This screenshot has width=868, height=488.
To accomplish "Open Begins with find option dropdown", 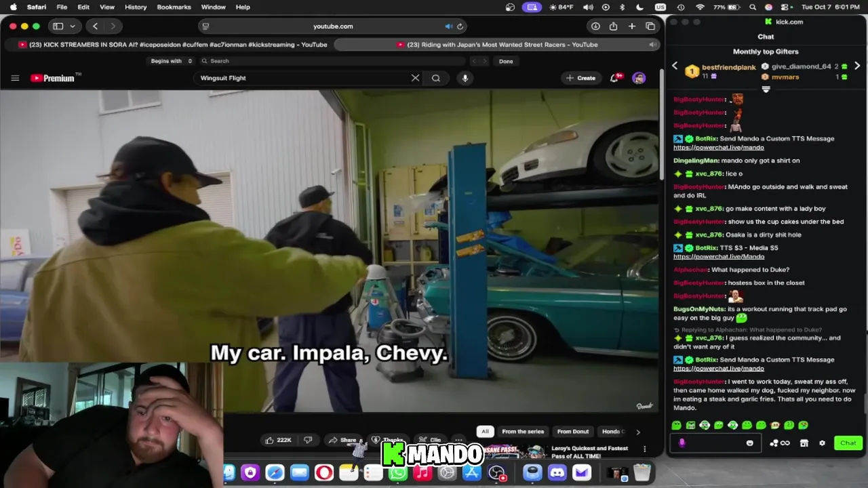I will click(x=172, y=61).
